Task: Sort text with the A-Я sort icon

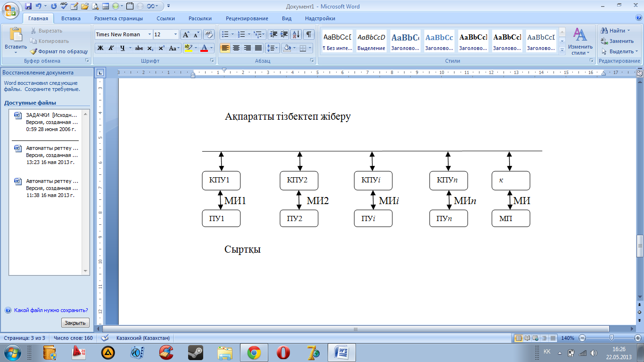Action: click(297, 34)
